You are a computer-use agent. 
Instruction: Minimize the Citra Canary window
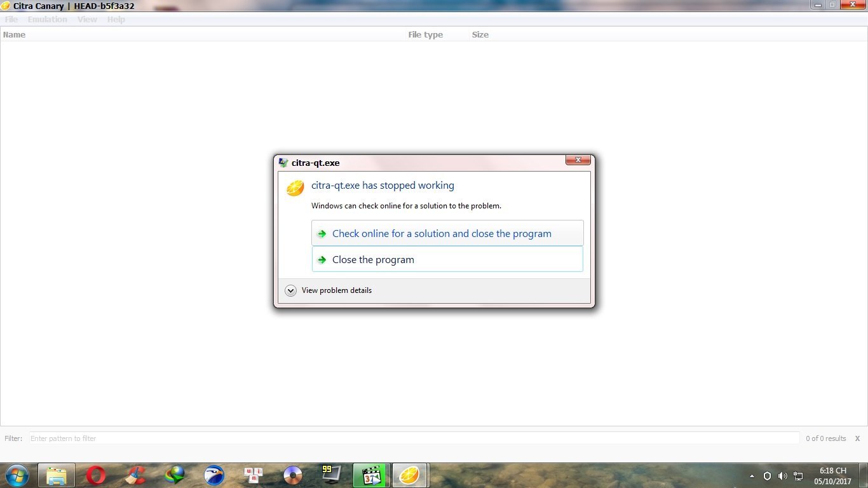[818, 4]
